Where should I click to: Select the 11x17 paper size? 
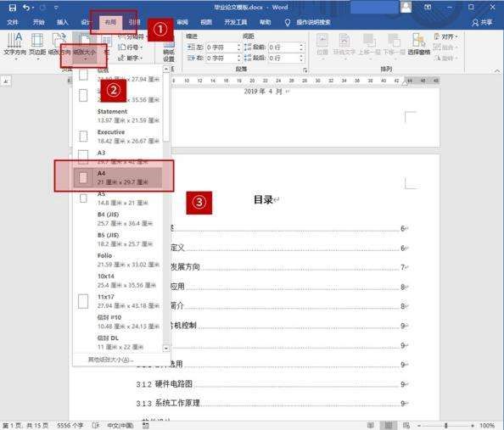click(118, 301)
